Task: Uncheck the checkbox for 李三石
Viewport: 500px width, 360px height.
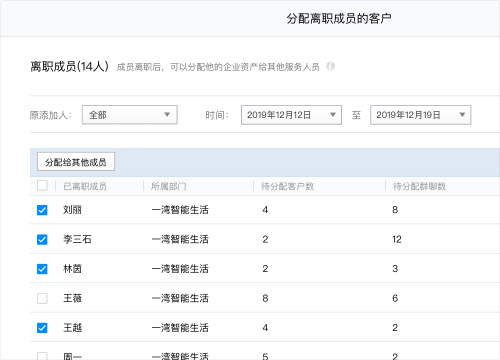Action: (x=42, y=239)
